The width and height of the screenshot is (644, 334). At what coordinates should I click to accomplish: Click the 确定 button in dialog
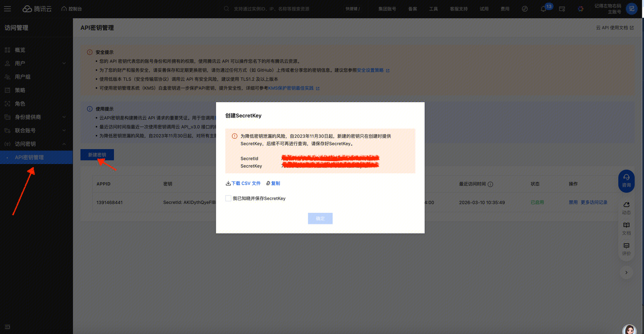320,218
